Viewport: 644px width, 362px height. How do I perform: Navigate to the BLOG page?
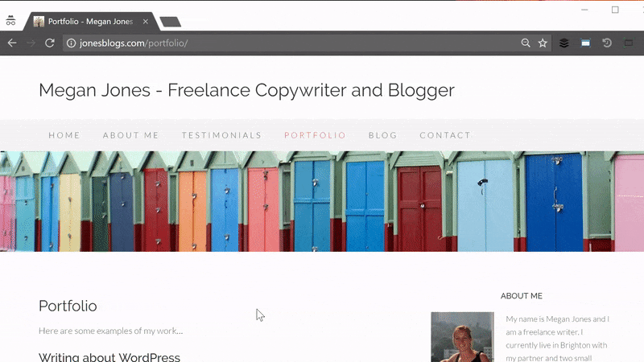tap(383, 135)
